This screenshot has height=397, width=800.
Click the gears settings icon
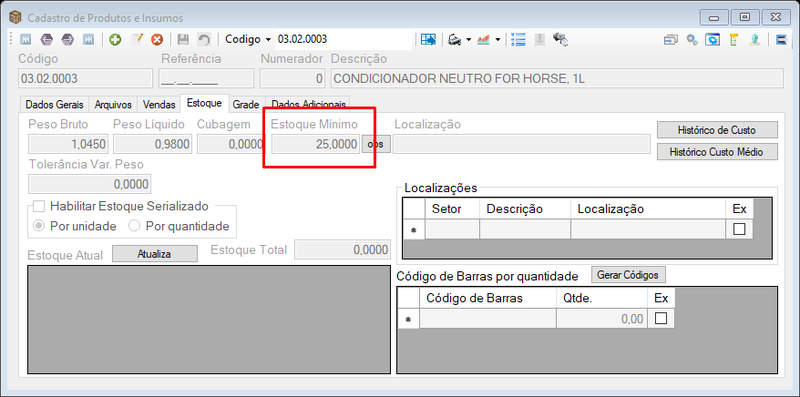coord(691,39)
